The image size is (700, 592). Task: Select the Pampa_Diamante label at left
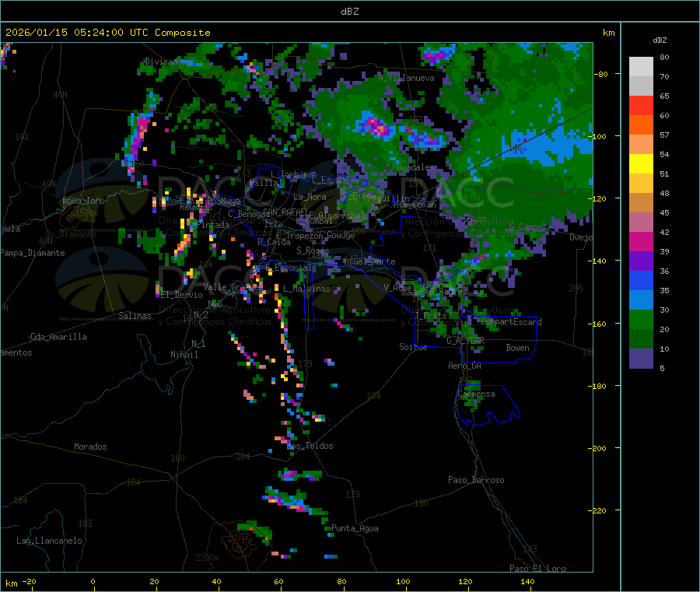33,253
